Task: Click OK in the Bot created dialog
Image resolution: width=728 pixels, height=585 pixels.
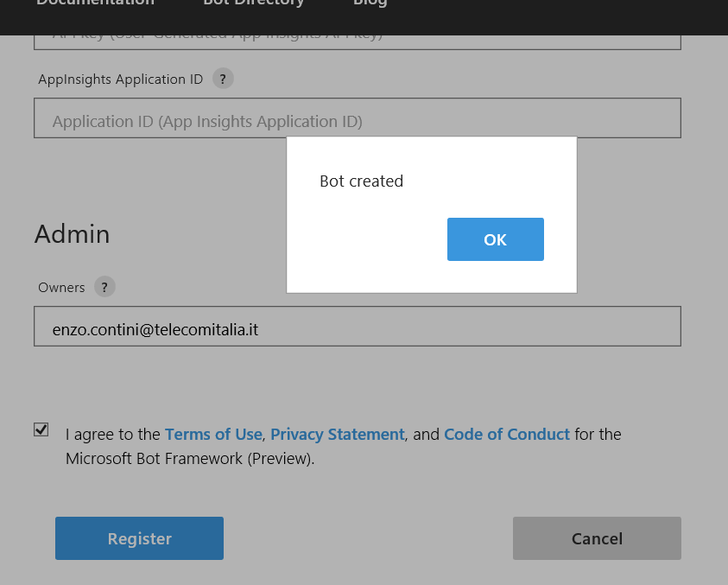Action: [495, 239]
